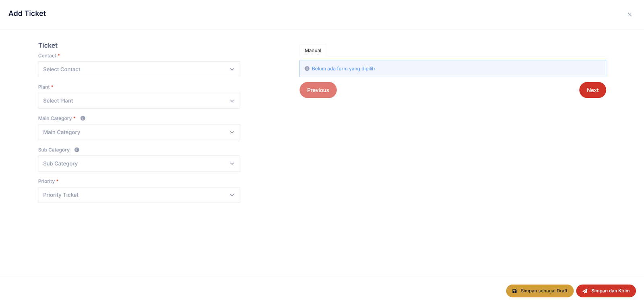644x304 pixels.
Task: Expand the Select Plant chevron arrow
Action: 232,101
